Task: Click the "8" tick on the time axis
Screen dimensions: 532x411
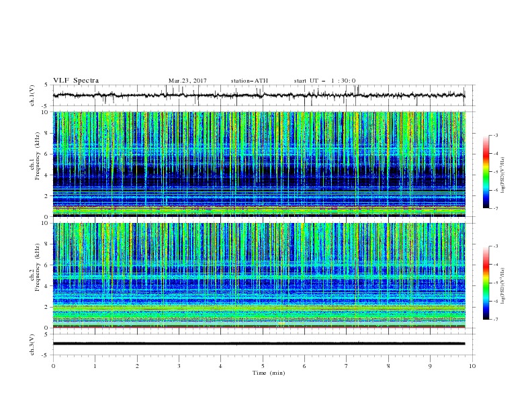Action: [388, 366]
